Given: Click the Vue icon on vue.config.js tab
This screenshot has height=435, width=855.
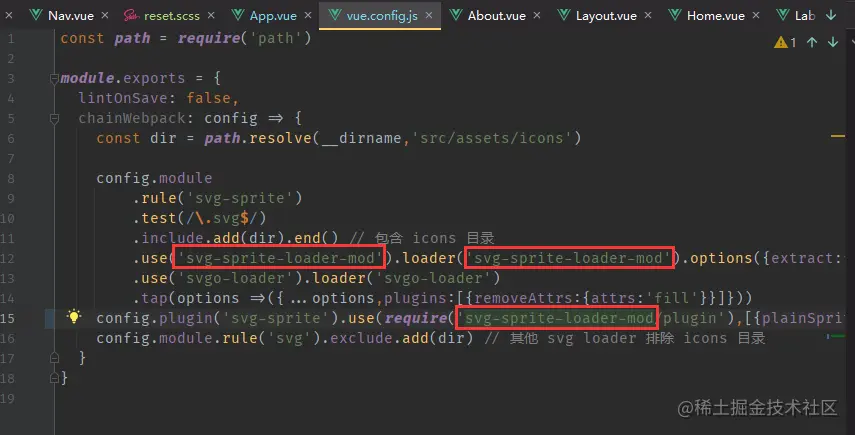Looking at the screenshot, I should pyautogui.click(x=335, y=15).
